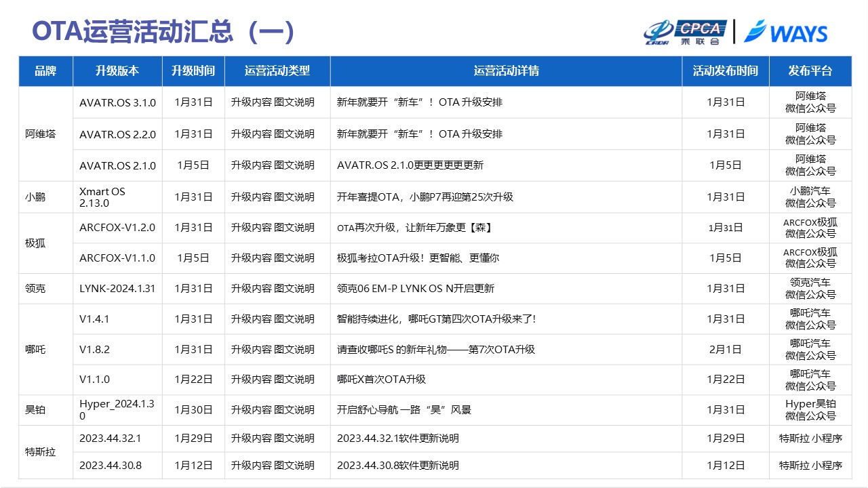Select detail 2023.44.32.1软件更新说明
This screenshot has width=868, height=488.
click(398, 439)
